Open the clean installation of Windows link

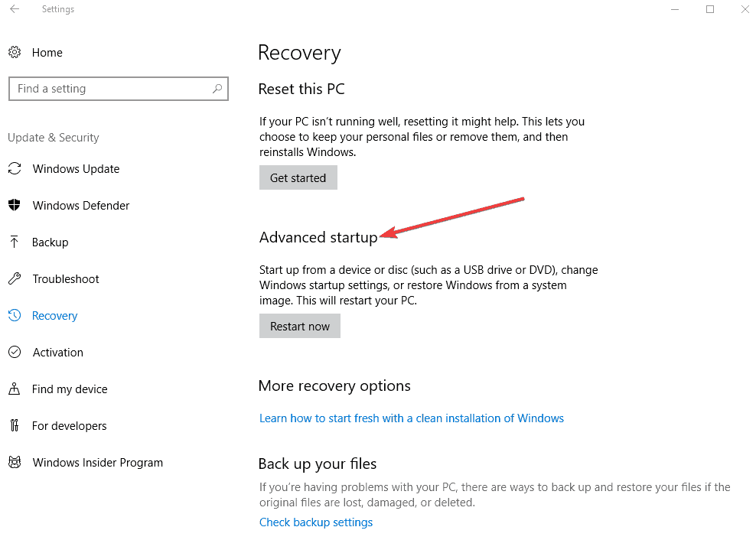click(x=411, y=418)
